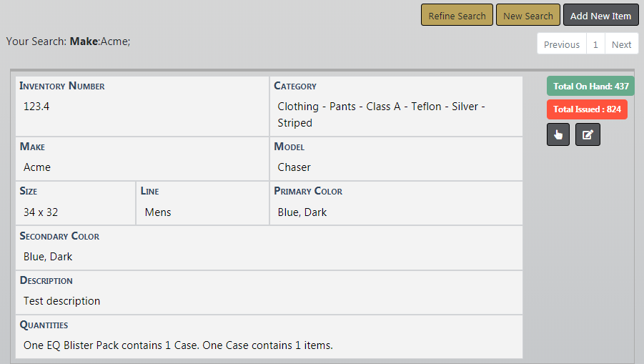Go to the Next results page
This screenshot has width=644, height=364.
point(621,44)
